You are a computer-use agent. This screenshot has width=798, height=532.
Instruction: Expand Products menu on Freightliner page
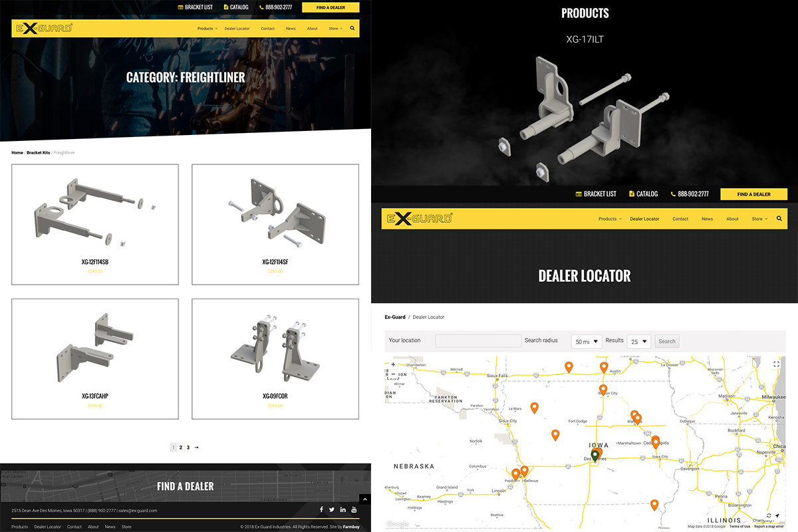(207, 29)
